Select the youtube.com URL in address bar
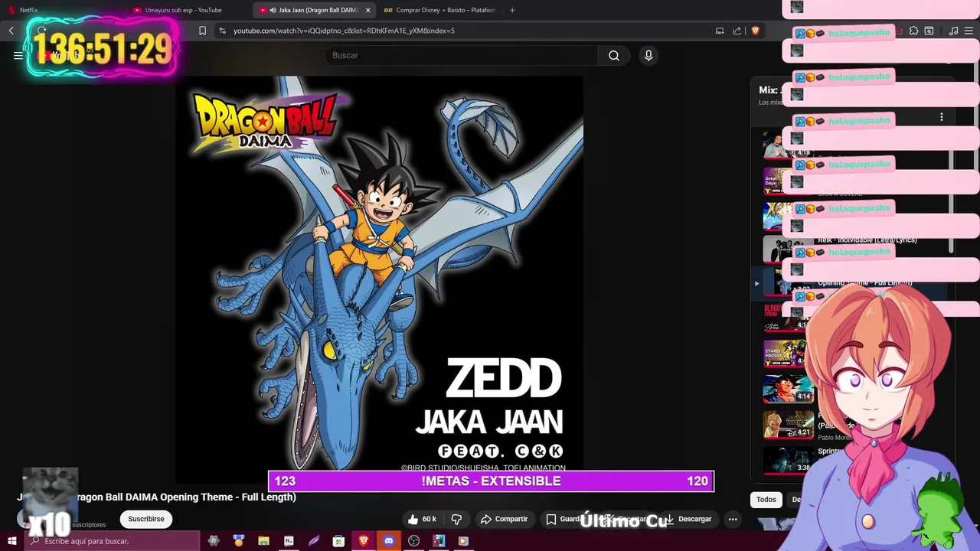 [344, 31]
